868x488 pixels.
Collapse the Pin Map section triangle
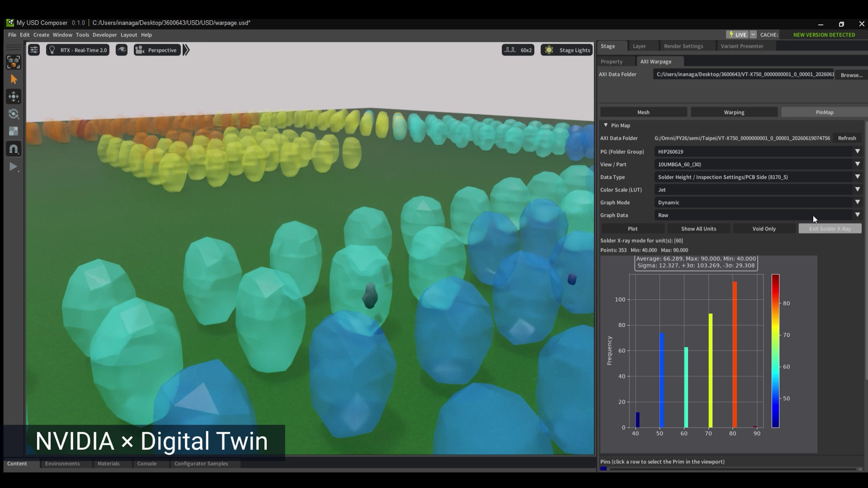(605, 126)
